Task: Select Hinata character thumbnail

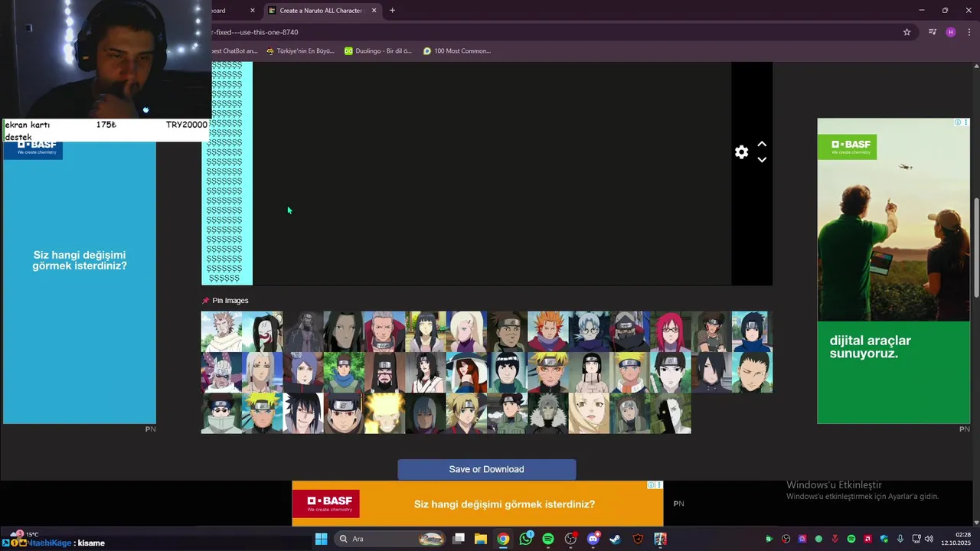Action: coord(426,331)
